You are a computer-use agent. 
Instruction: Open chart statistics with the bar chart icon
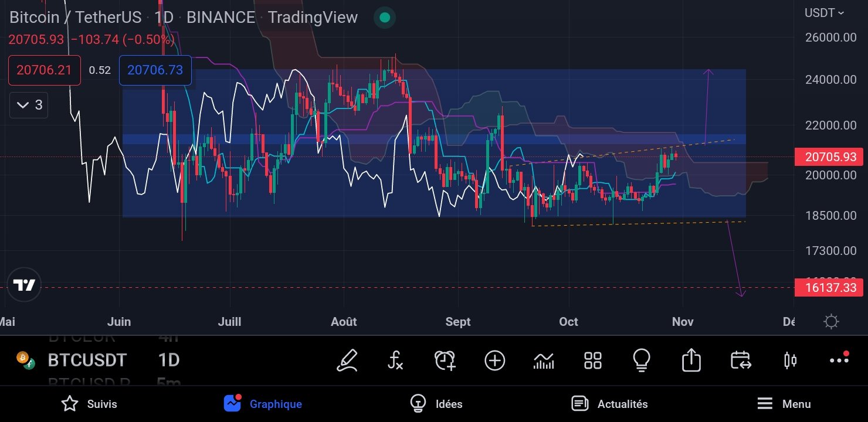(x=544, y=360)
